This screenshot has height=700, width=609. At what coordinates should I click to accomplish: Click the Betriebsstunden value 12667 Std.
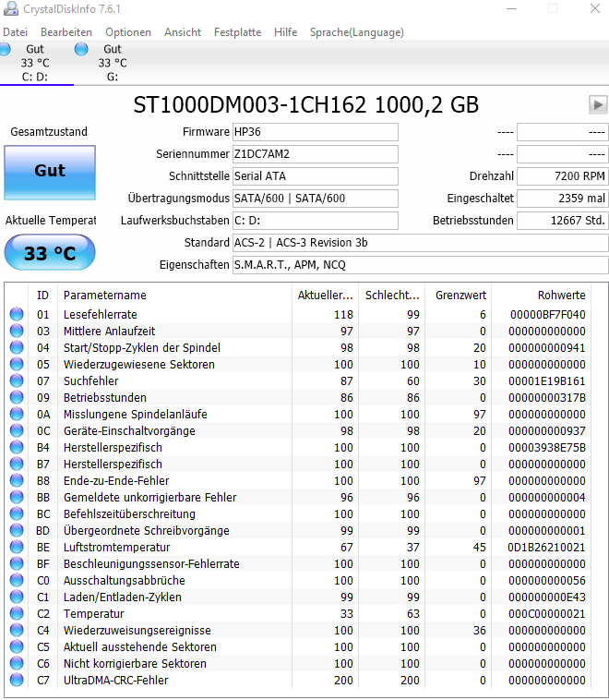(x=563, y=221)
